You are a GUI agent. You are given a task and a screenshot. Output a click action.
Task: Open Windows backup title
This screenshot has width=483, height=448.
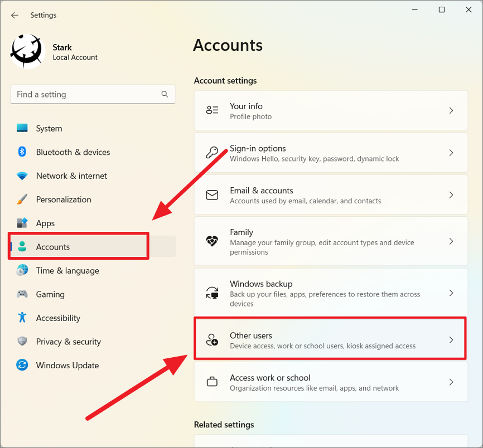click(261, 284)
